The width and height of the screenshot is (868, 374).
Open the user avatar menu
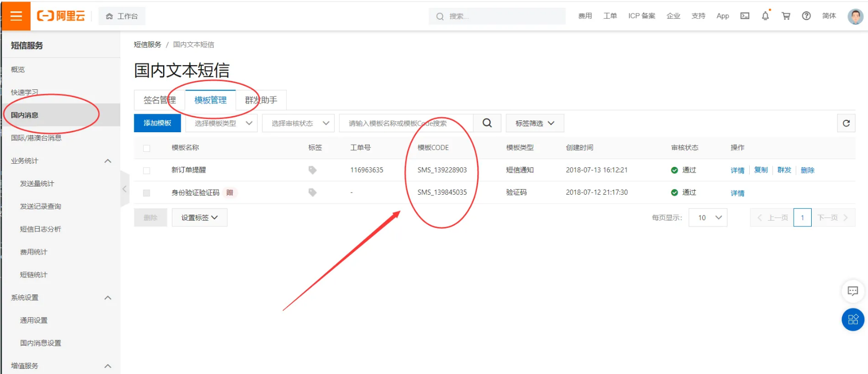(855, 16)
